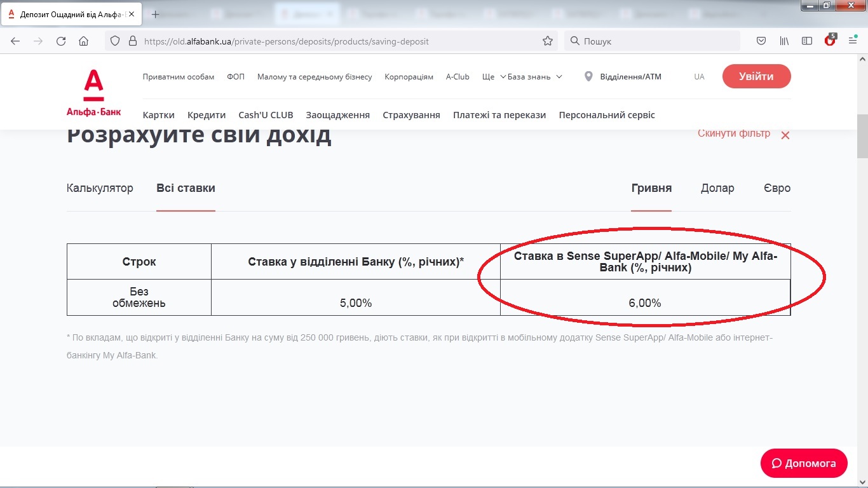The height and width of the screenshot is (488, 868).
Task: Open the Кредити menu
Action: (x=207, y=115)
